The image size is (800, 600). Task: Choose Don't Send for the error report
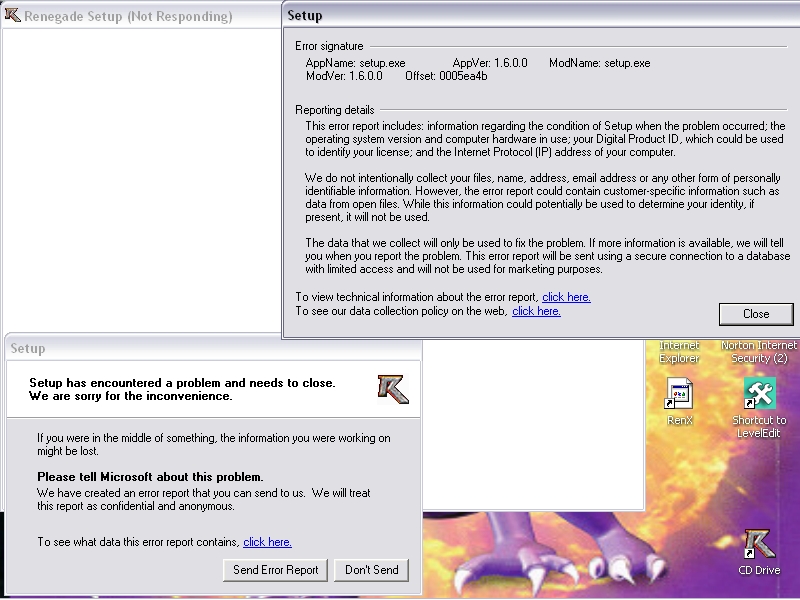tap(371, 570)
